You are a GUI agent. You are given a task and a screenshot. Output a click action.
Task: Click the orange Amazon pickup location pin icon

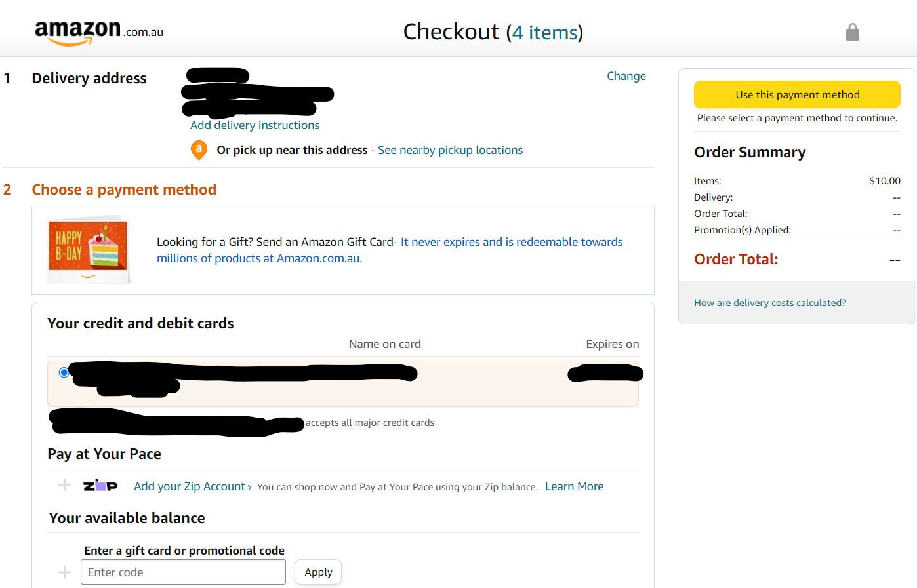[199, 150]
